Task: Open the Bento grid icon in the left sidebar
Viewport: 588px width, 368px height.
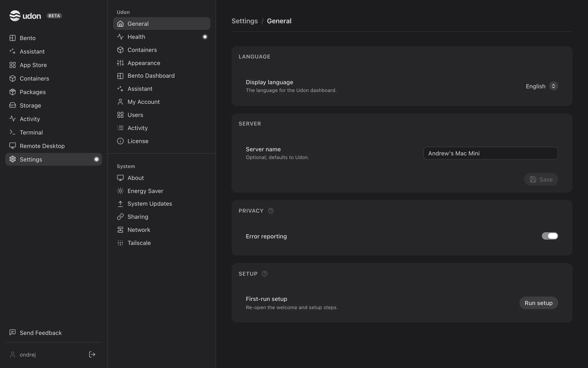Action: point(12,38)
